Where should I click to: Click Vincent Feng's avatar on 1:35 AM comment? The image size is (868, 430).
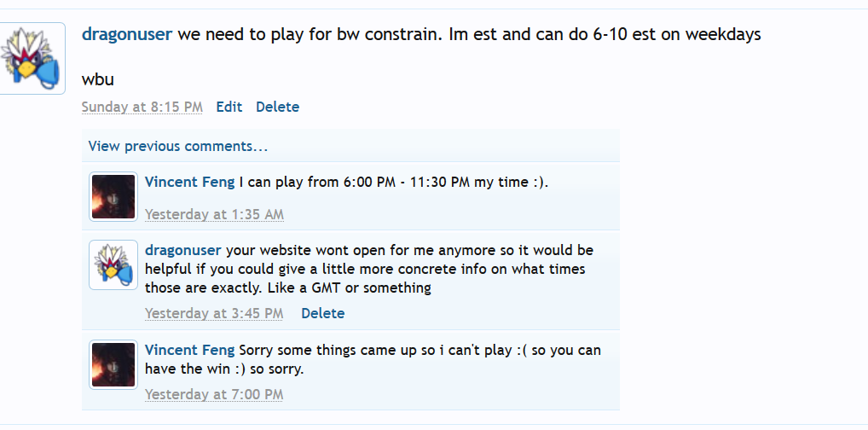click(x=113, y=196)
